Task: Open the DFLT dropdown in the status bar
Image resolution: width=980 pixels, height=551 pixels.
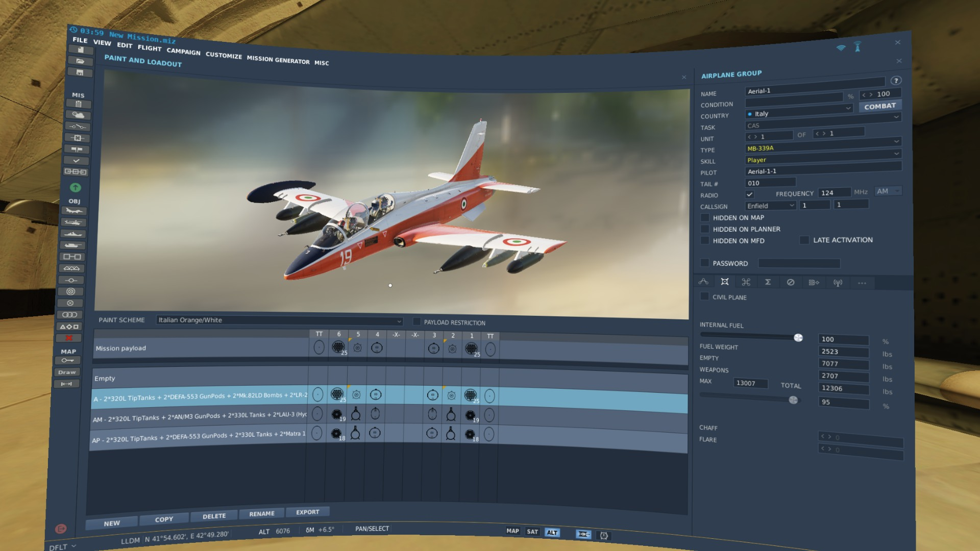Action: [62, 546]
